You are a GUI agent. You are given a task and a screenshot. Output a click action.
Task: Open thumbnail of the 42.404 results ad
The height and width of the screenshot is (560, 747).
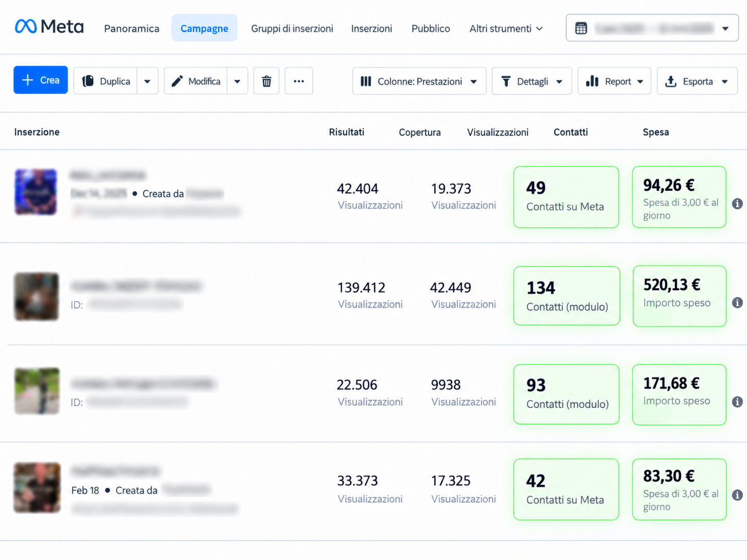(x=36, y=192)
